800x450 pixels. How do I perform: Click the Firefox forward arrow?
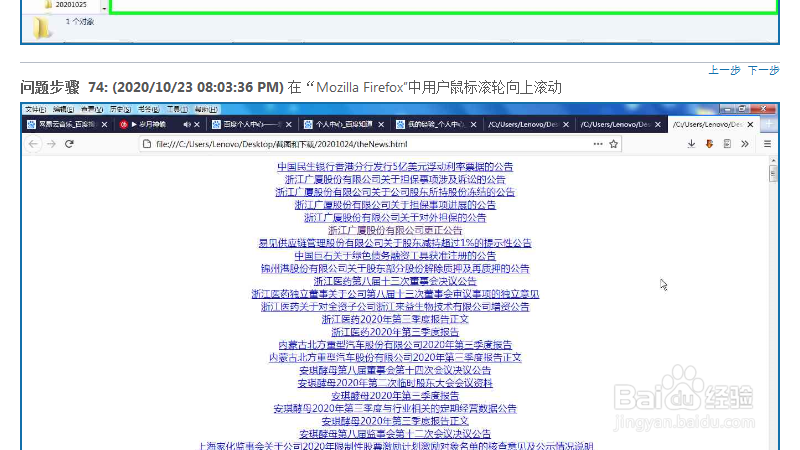[51, 144]
